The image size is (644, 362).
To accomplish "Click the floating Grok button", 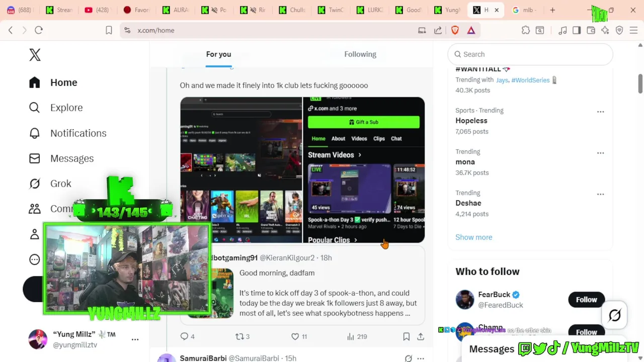I will 615,315.
